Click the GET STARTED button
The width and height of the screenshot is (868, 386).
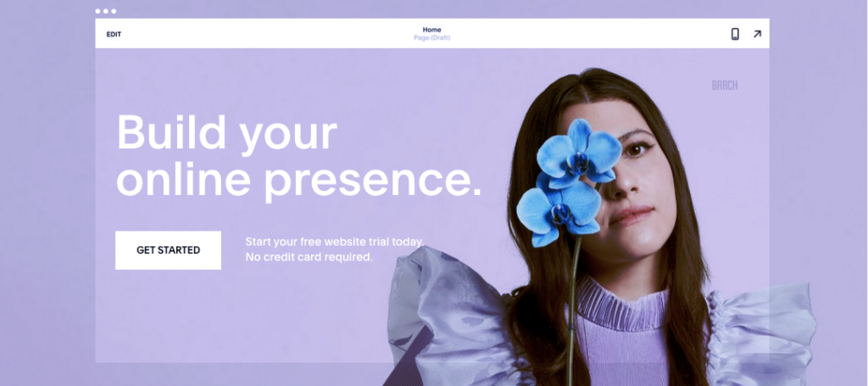[169, 250]
